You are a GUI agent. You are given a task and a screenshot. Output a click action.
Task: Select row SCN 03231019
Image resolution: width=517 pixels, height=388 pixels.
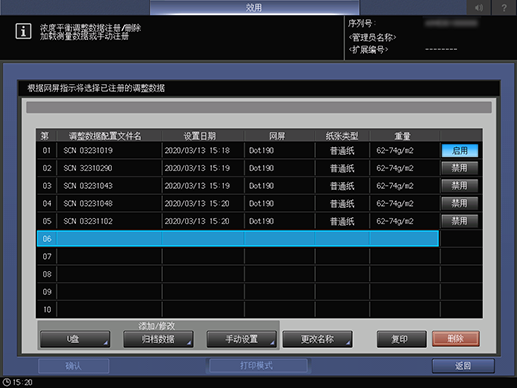tap(237, 151)
